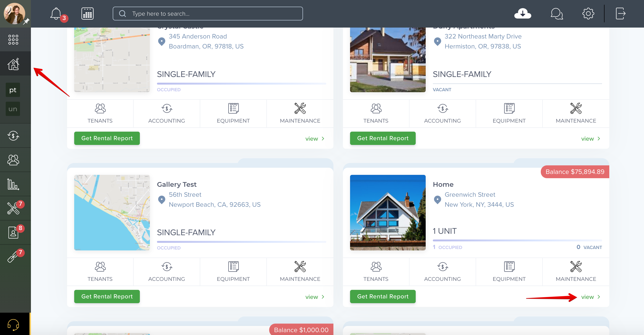Open Tenants for 345 Anderson Road property
The height and width of the screenshot is (335, 644).
100,113
